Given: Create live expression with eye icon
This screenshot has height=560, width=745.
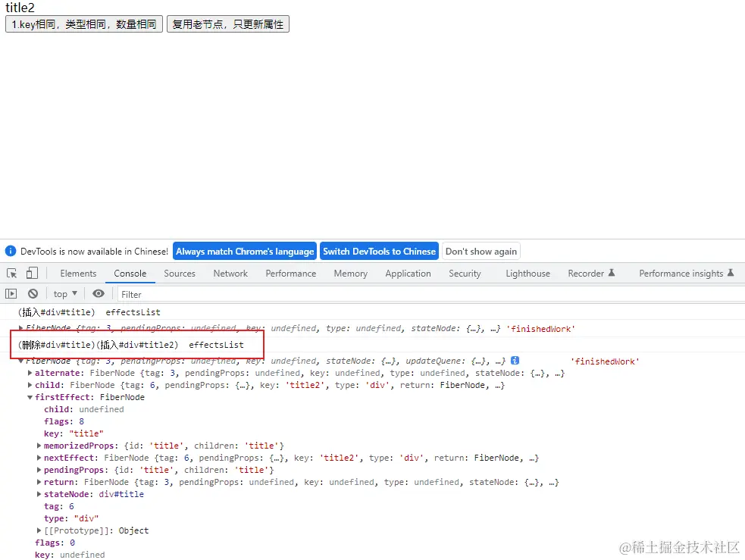Looking at the screenshot, I should pyautogui.click(x=99, y=294).
